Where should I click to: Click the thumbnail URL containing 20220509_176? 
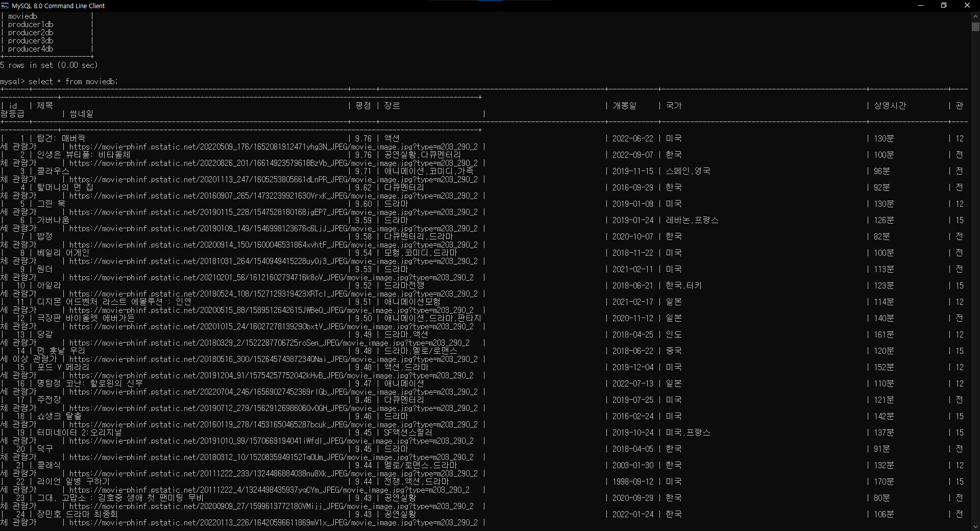click(x=274, y=147)
